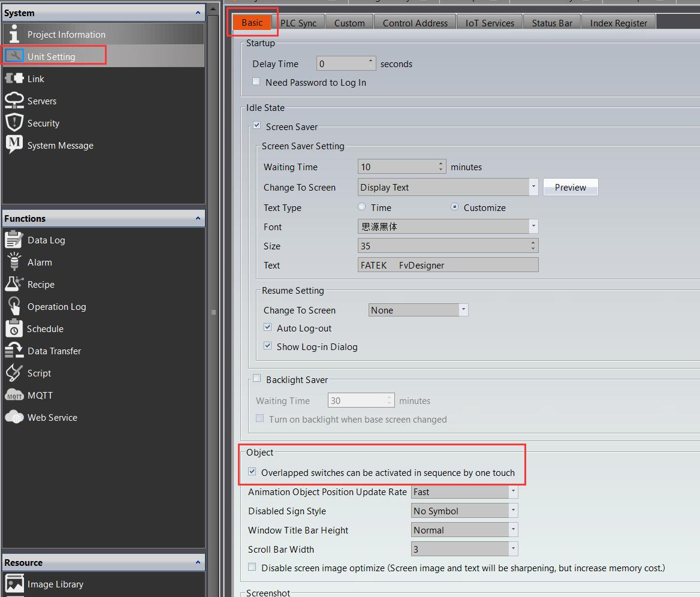Image resolution: width=700 pixels, height=597 pixels.
Task: Collapse the Functions panel section
Action: point(198,218)
